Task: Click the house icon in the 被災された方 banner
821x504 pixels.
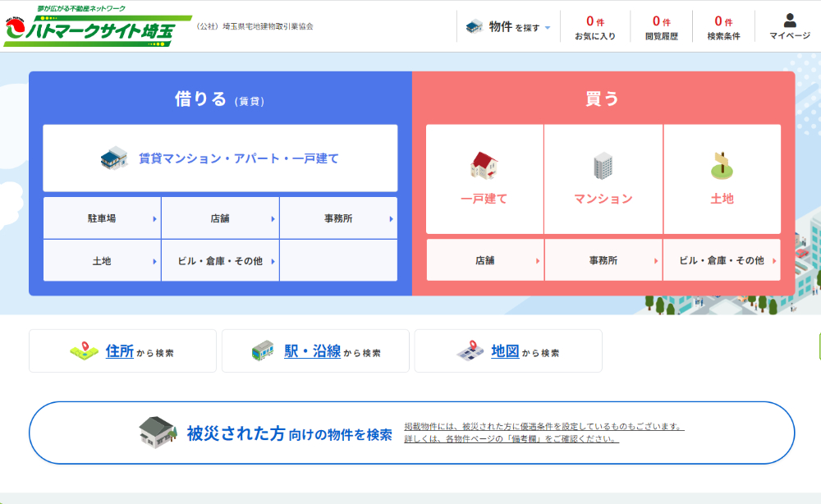Action: coord(158,433)
